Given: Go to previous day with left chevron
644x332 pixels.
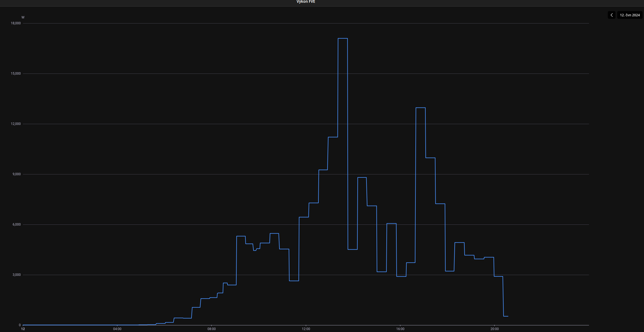Looking at the screenshot, I should click(611, 15).
